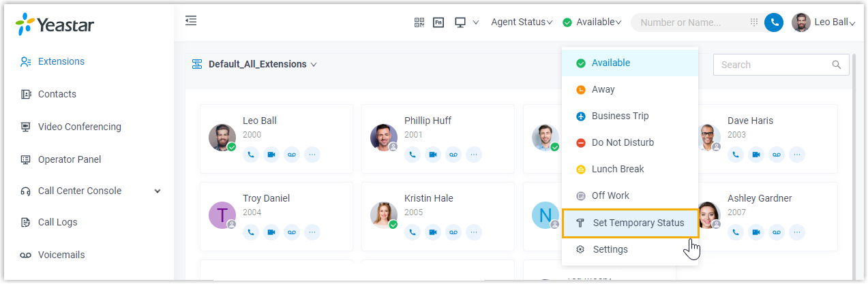This screenshot has width=868, height=284.
Task: Open more options on Troy Daniel card
Action: tap(312, 232)
